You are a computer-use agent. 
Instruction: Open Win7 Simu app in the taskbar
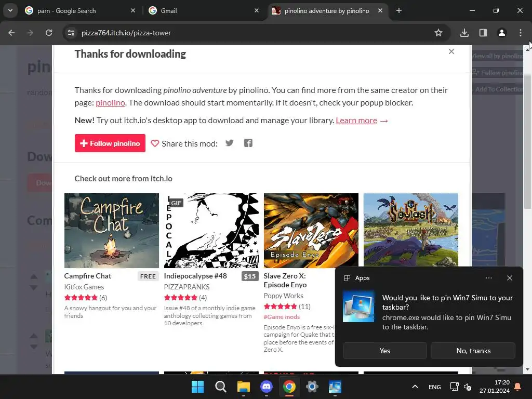(335, 387)
